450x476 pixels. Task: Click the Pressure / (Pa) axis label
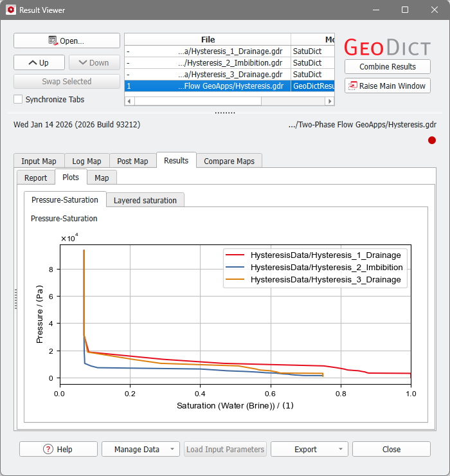click(x=39, y=314)
